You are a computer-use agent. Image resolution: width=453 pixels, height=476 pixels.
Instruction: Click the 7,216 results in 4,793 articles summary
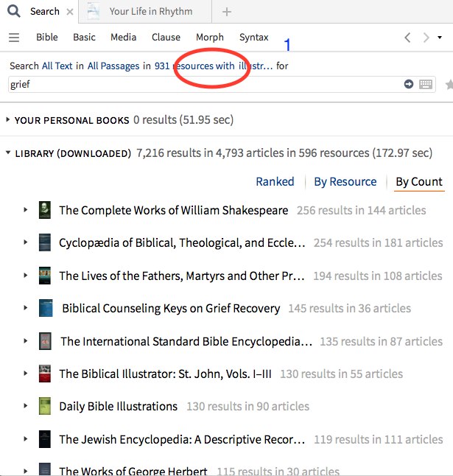coord(284,153)
